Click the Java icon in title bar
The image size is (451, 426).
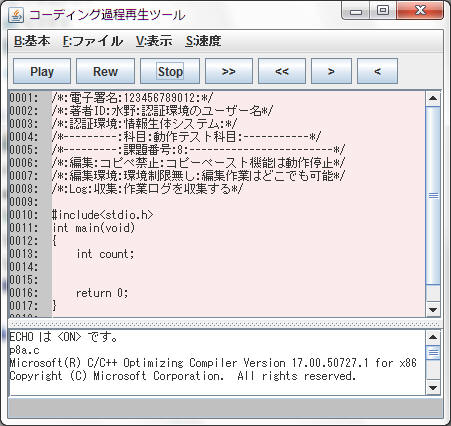click(16, 15)
